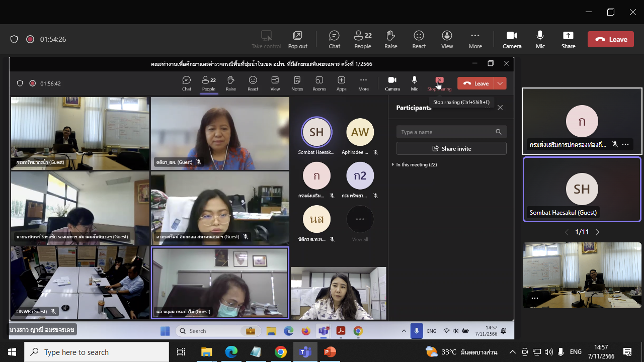Raise your hand using the top toolbar
Viewport: 644px width, 362px height.
(x=390, y=40)
